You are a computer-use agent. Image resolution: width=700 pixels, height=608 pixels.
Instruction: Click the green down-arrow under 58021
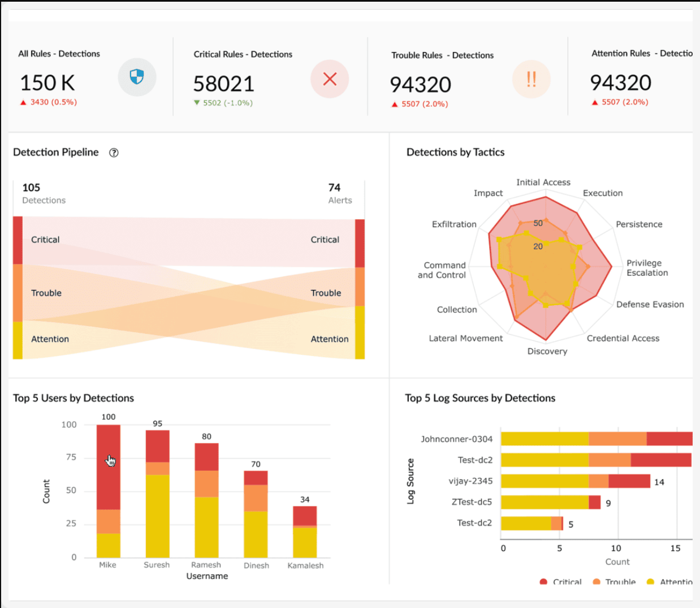tap(197, 103)
